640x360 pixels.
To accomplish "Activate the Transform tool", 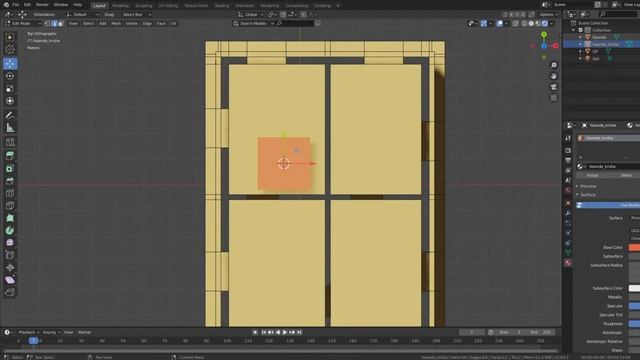I will (x=10, y=101).
